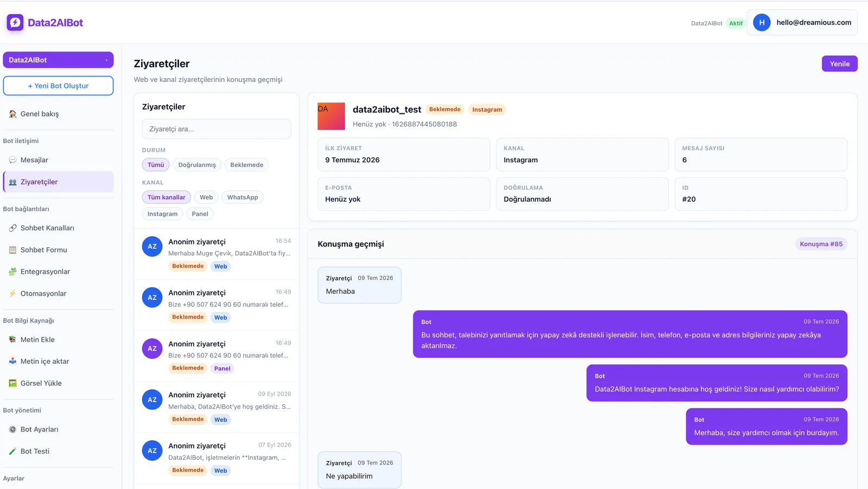
Task: Click the Yeni Bot Oluştur button
Action: pos(58,86)
